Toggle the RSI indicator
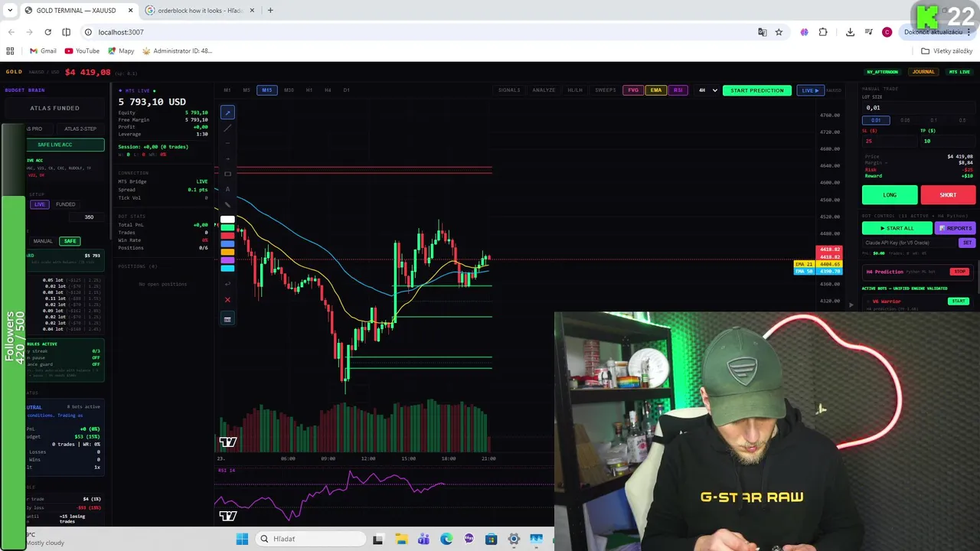 [x=678, y=90]
